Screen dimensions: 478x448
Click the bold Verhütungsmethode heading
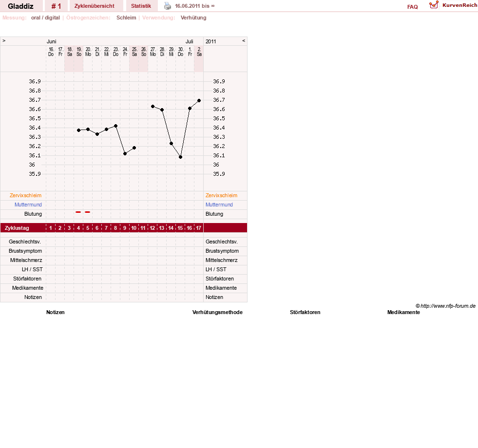[217, 312]
